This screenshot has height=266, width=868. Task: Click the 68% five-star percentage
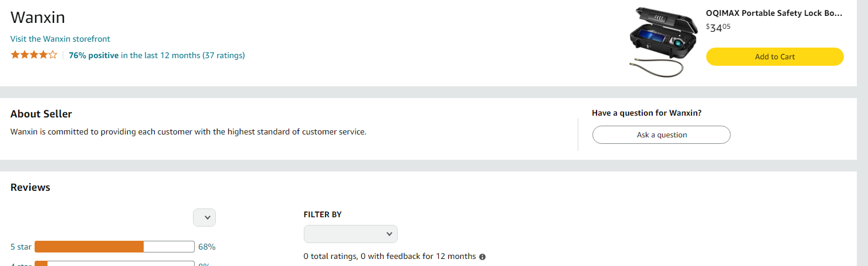(x=207, y=247)
